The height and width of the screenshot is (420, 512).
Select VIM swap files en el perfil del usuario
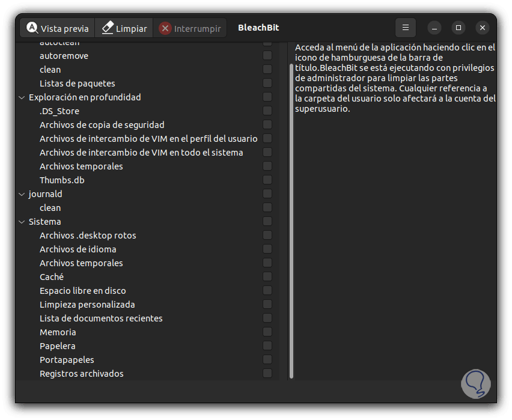click(x=148, y=138)
